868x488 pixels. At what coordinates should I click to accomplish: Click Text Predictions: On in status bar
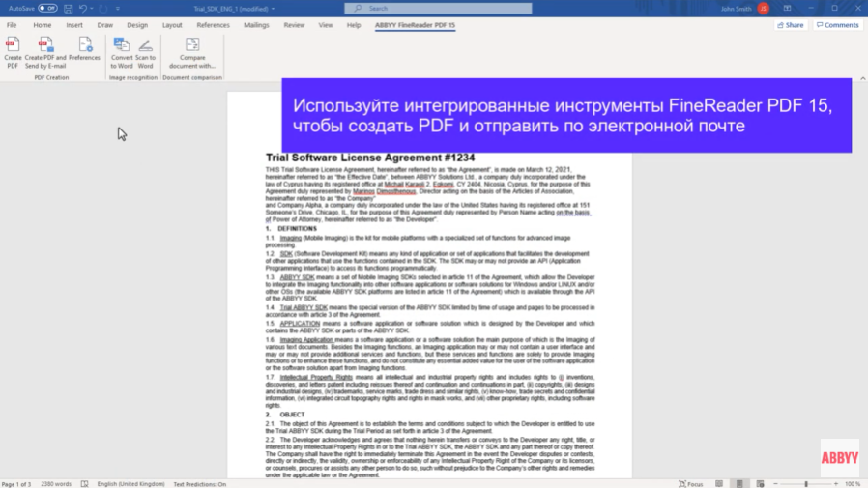(200, 484)
